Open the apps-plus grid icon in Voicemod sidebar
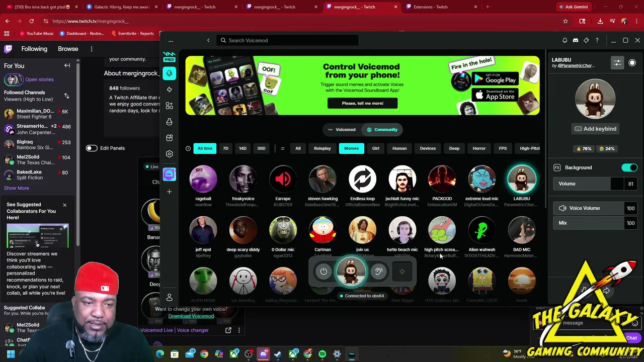644x362 pixels. coord(169,106)
